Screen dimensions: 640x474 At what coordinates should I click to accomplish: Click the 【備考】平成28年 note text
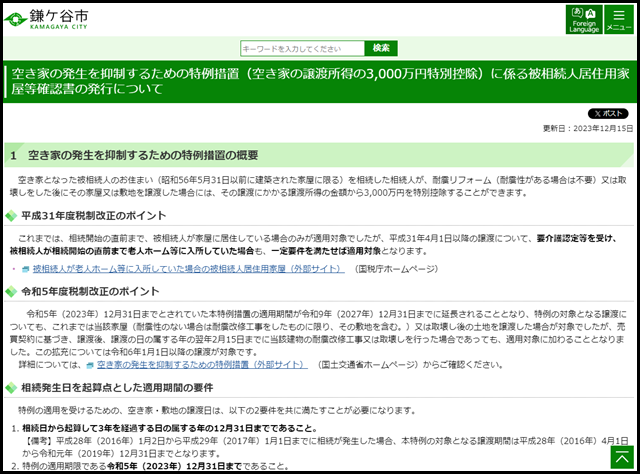(325, 447)
